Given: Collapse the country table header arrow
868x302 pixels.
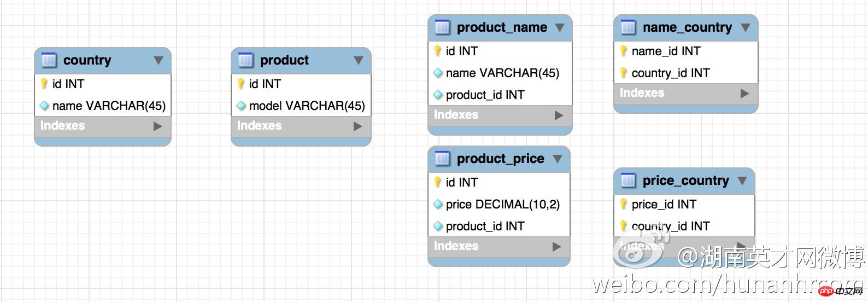Looking at the screenshot, I should tap(159, 60).
